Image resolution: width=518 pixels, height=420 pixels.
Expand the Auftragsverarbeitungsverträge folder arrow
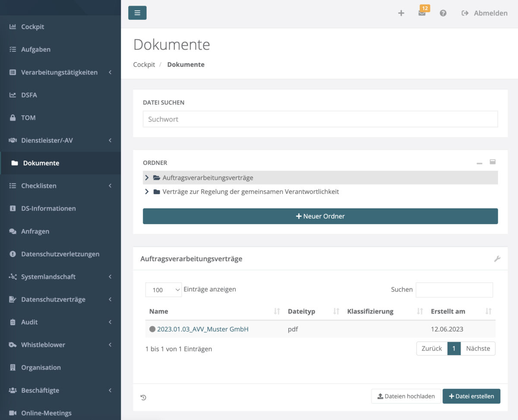147,178
